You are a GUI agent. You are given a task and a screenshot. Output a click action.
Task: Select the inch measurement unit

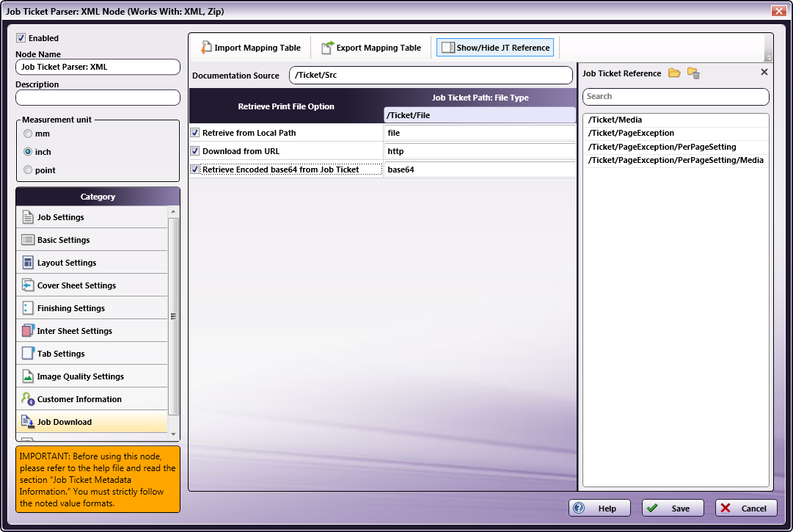[x=28, y=152]
